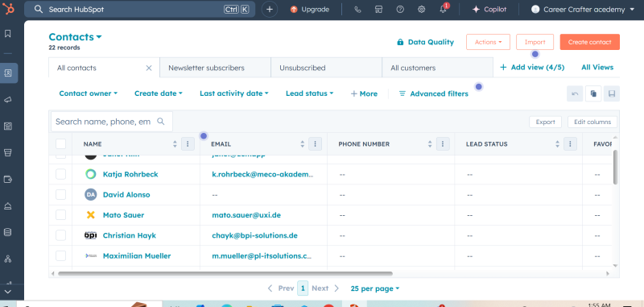Open Contact owner filter dropdown
This screenshot has width=644, height=307.
coord(89,93)
